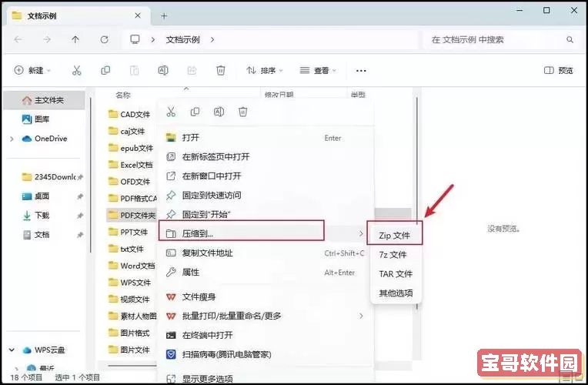Click the toolbar Paste icon
Viewport: 588px width, 385px height.
coord(134,70)
